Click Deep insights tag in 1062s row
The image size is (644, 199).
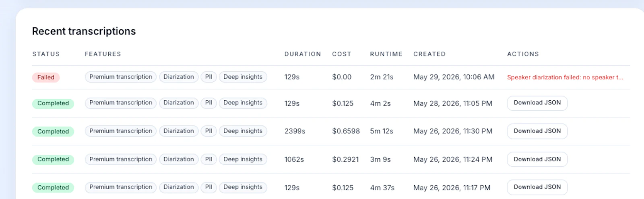click(243, 160)
